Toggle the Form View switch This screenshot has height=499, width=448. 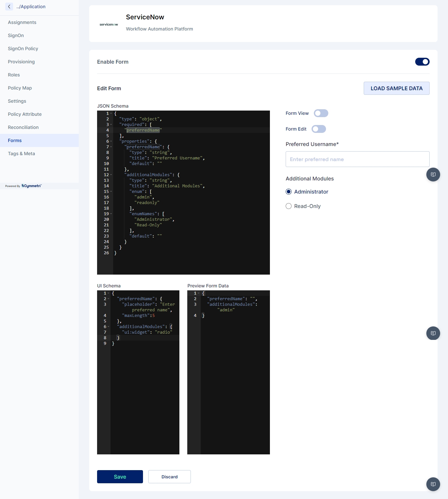[321, 113]
